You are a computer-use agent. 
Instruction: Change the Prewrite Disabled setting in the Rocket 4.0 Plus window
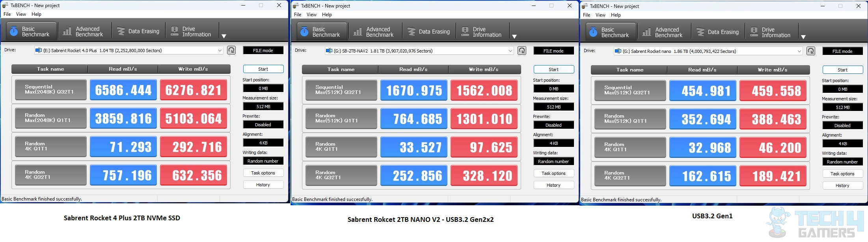tap(263, 125)
